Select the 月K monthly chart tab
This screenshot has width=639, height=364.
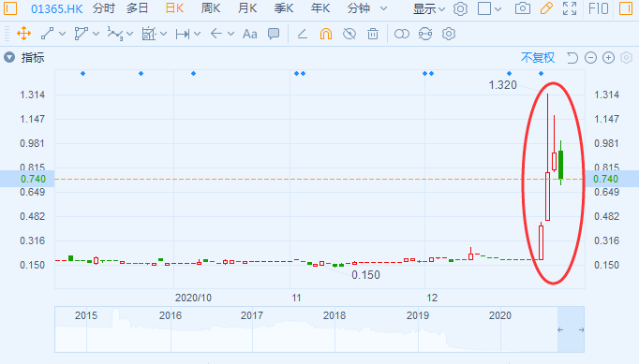(247, 8)
